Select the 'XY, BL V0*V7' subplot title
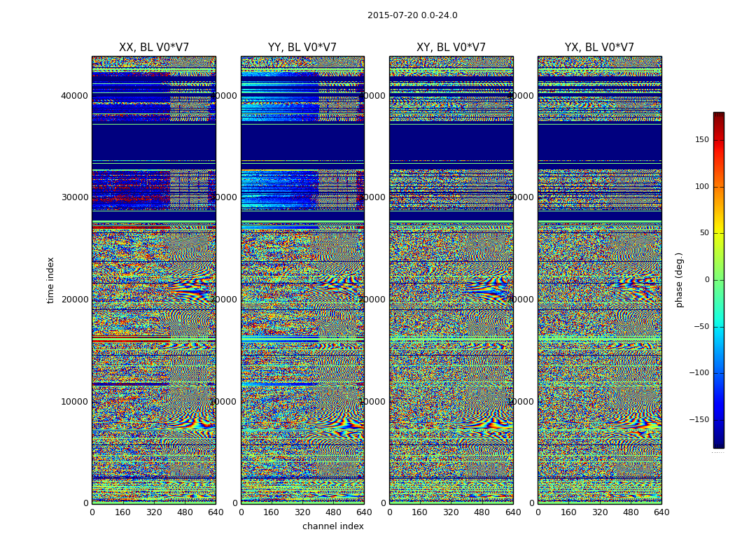The image size is (735, 560). (x=451, y=48)
